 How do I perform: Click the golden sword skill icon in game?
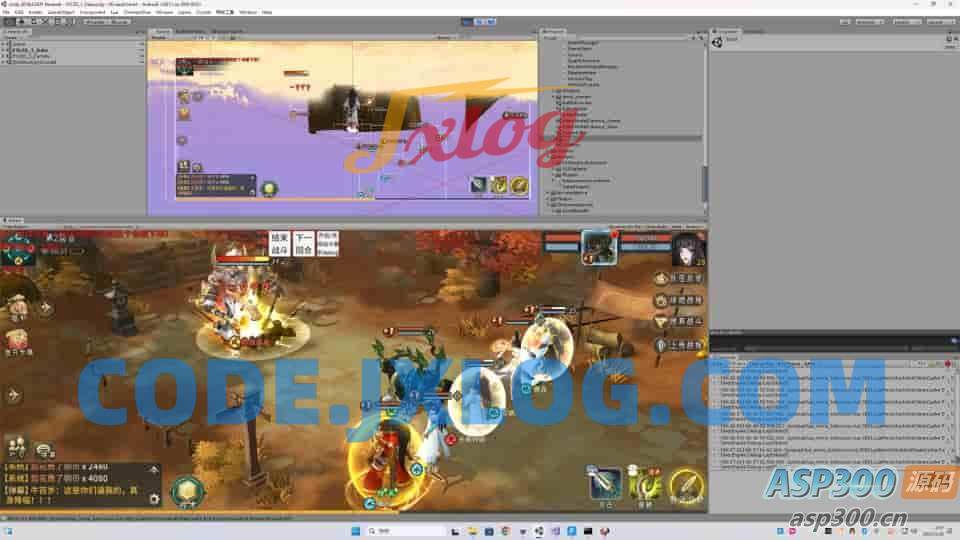pos(686,485)
